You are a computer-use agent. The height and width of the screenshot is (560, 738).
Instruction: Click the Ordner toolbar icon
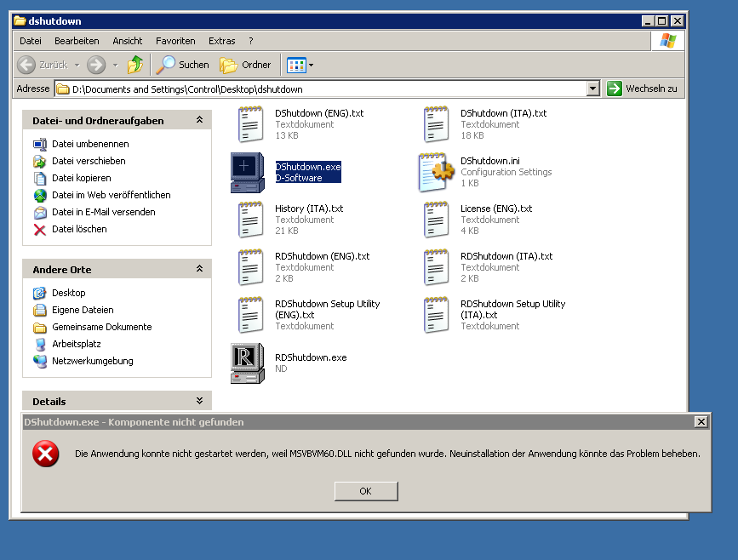[x=230, y=65]
